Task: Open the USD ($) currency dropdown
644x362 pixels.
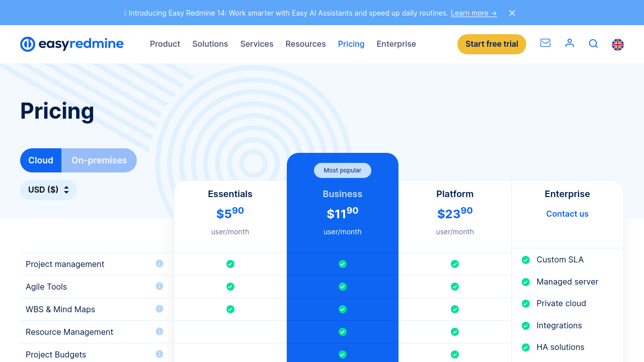Action: point(48,190)
